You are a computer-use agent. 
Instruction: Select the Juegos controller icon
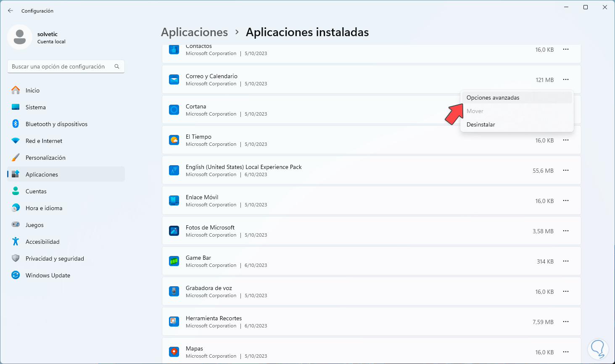[16, 224]
